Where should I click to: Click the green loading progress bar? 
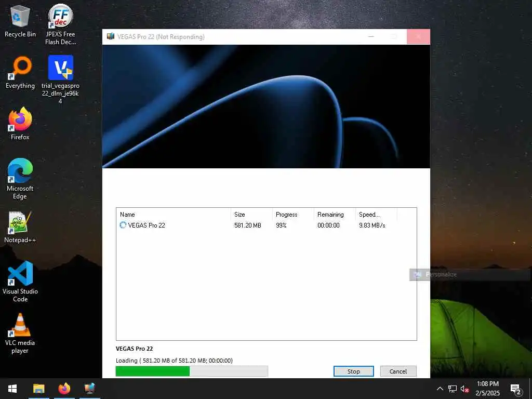[192, 371]
